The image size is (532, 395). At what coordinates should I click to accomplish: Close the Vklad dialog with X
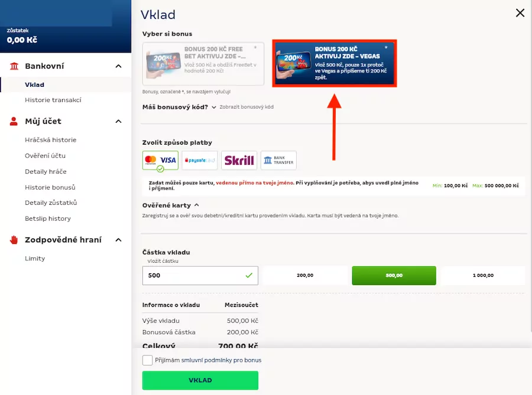click(520, 13)
